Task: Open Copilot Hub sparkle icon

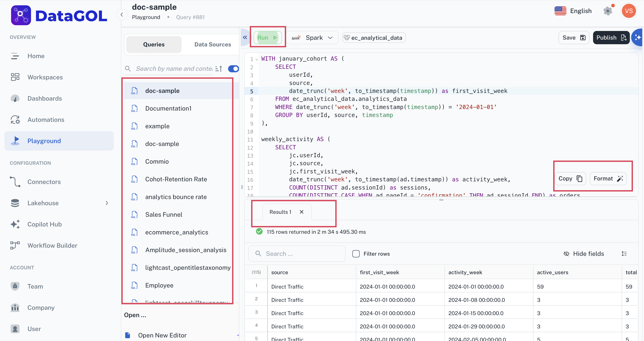Action: click(15, 224)
